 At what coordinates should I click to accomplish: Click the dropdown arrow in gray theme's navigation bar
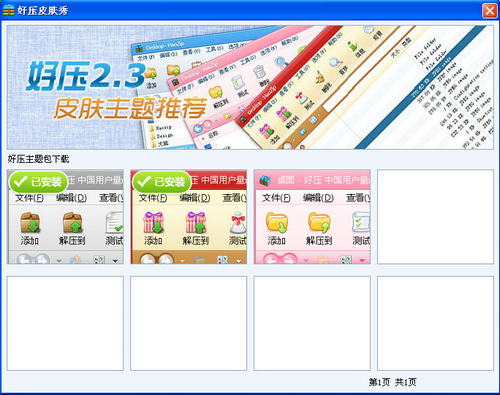coord(115,261)
